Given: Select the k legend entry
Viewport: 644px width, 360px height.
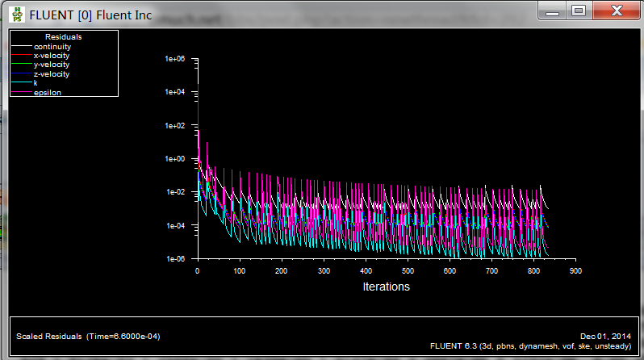Looking at the screenshot, I should pos(36,83).
